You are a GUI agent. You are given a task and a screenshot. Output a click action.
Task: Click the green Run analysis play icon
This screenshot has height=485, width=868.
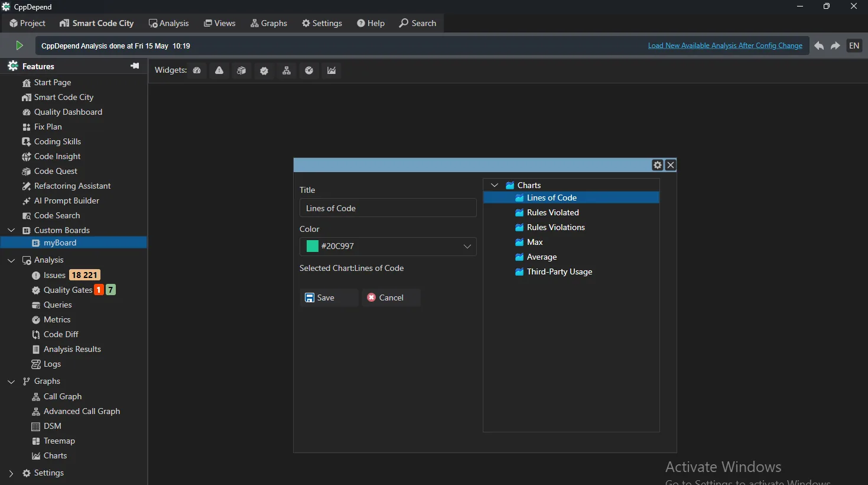[x=19, y=46]
